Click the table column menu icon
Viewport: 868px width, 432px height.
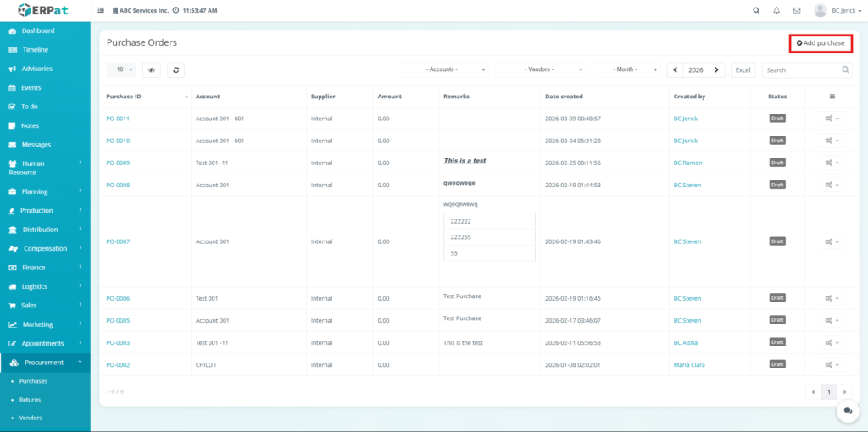click(x=832, y=97)
